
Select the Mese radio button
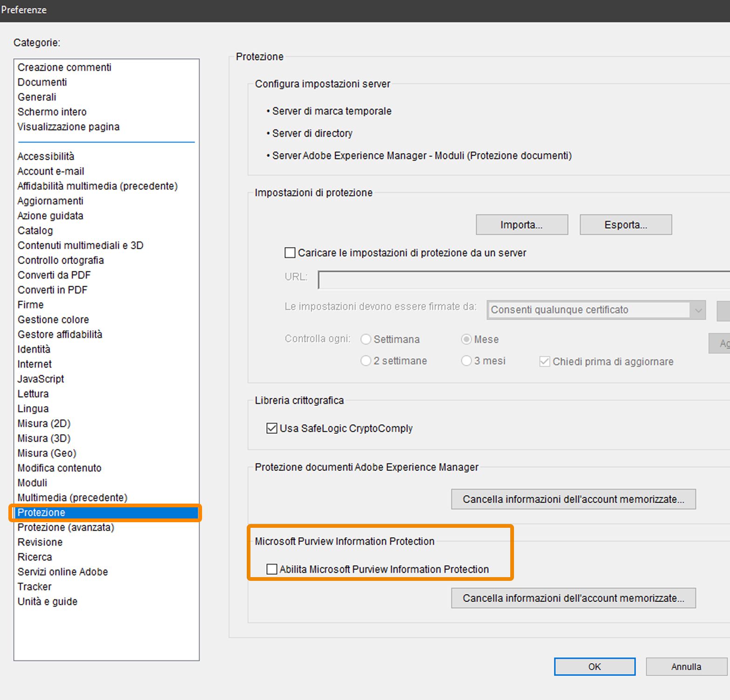pyautogui.click(x=466, y=339)
